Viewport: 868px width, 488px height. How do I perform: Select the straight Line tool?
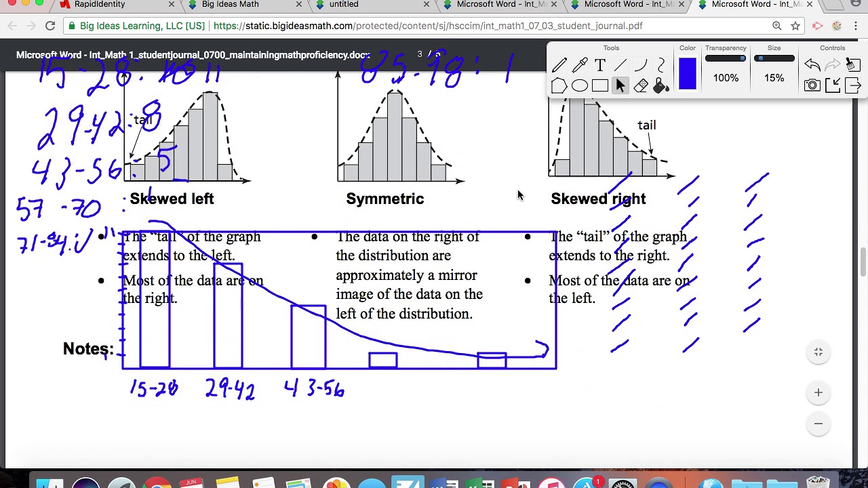pos(620,66)
